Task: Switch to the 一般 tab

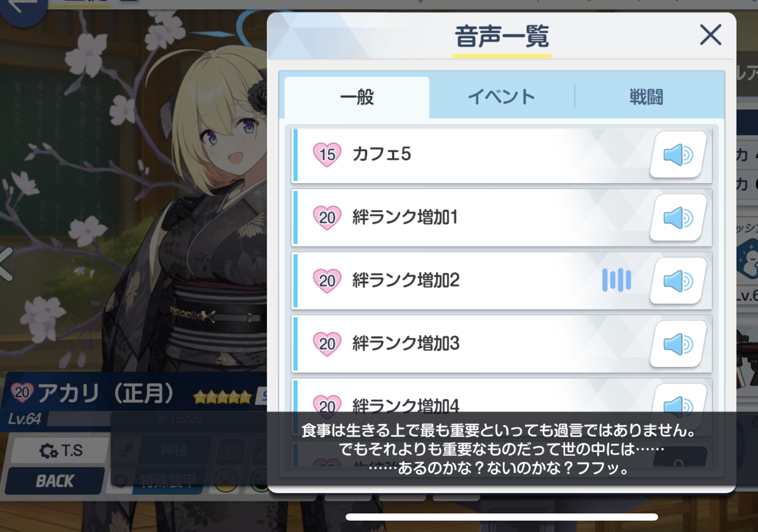Action: (357, 97)
